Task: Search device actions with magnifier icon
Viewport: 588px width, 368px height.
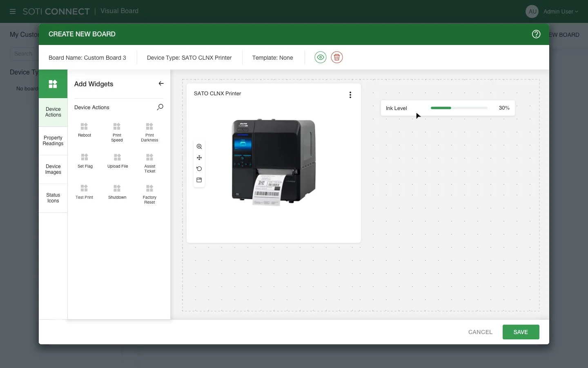Action: 160,107
